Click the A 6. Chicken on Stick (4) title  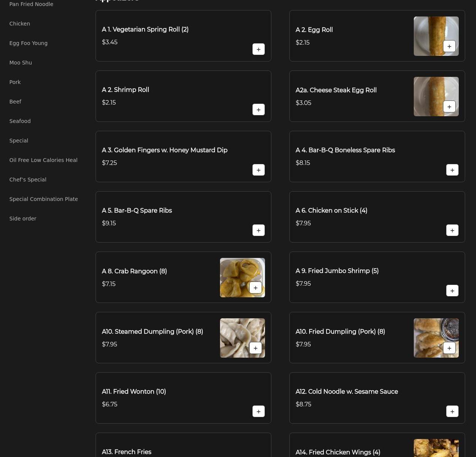(331, 211)
